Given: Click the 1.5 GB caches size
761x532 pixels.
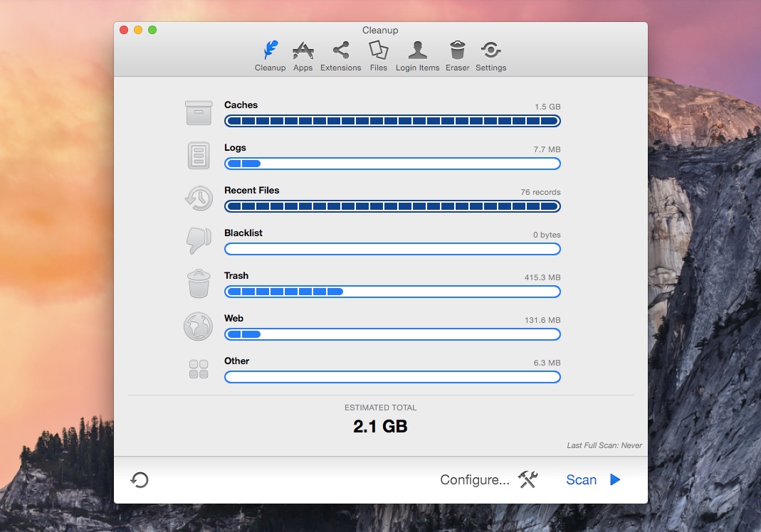Looking at the screenshot, I should click(547, 107).
